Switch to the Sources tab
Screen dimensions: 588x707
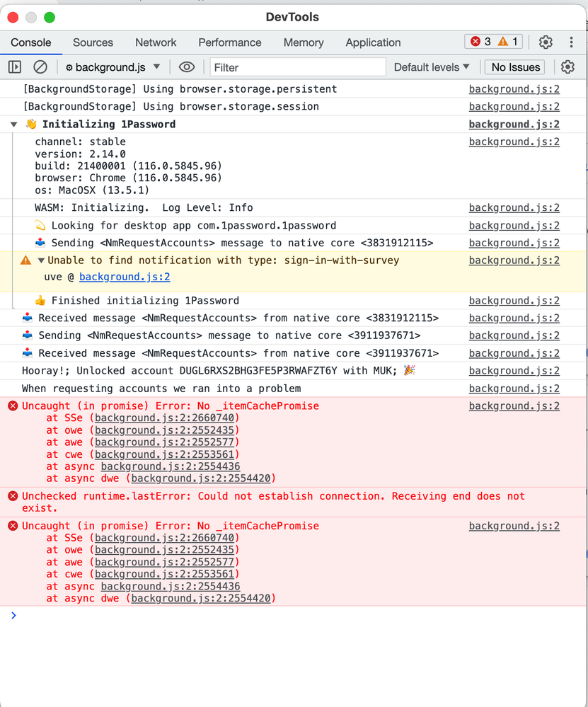(x=93, y=42)
